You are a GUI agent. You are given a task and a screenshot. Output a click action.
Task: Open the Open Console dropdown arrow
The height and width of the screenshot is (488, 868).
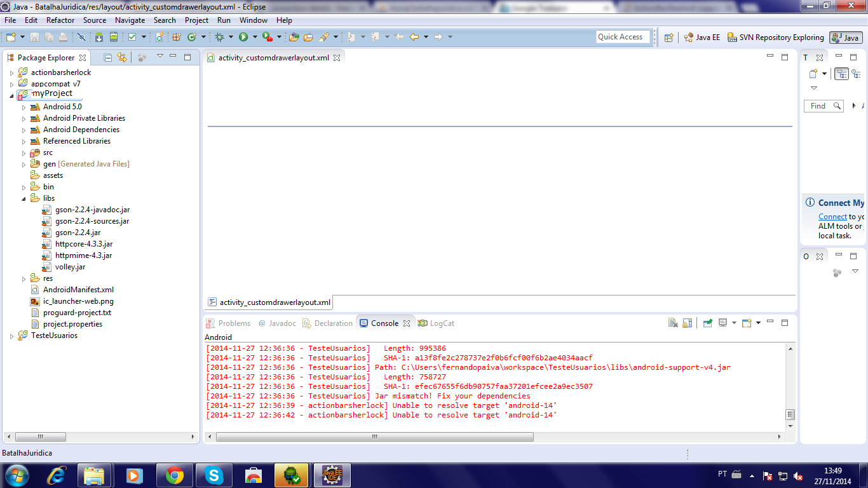(758, 323)
